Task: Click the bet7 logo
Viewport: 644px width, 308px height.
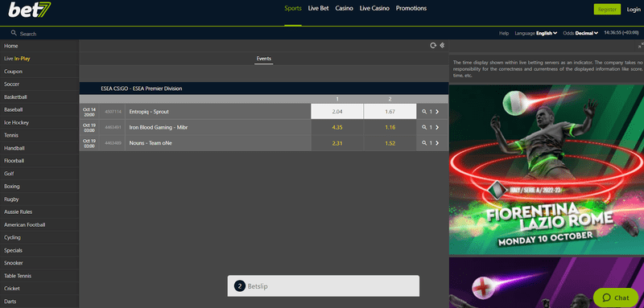Action: 30,10
